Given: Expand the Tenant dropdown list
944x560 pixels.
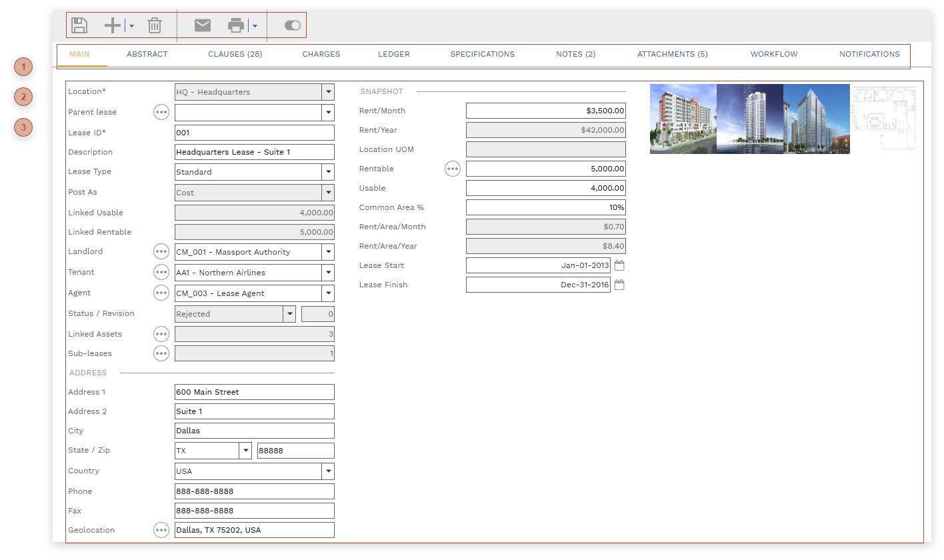Looking at the screenshot, I should click(327, 273).
